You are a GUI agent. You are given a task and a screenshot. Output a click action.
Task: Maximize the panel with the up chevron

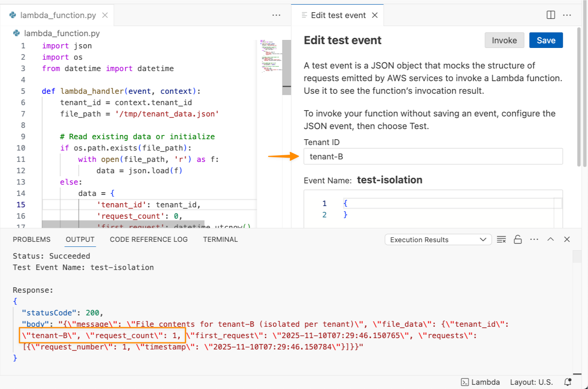pos(551,239)
